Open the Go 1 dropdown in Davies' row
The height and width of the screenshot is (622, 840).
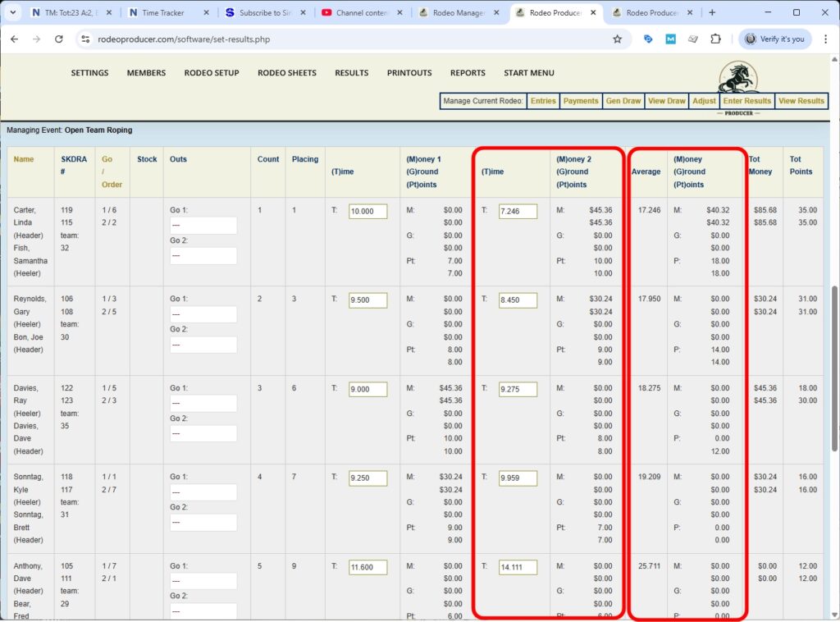point(203,402)
